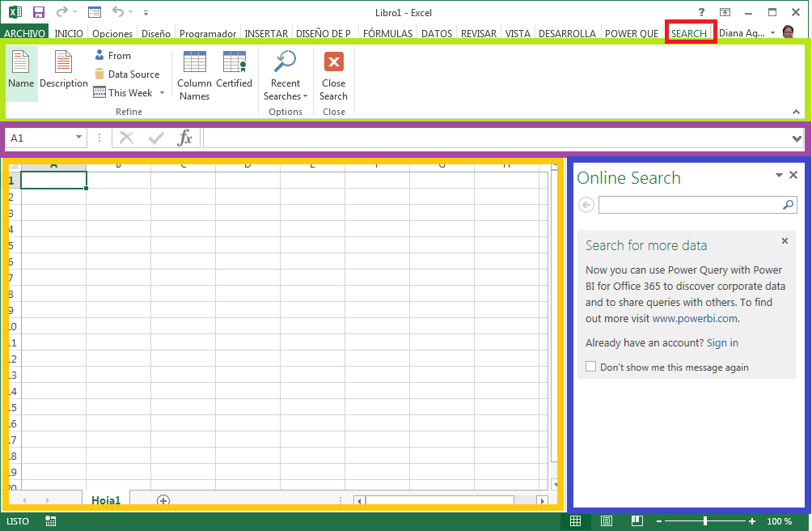This screenshot has width=812, height=531.
Task: Click vertical scrollbar down arrow
Action: click(555, 484)
